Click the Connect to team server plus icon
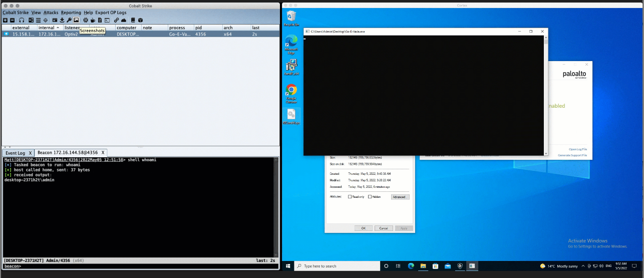 pyautogui.click(x=5, y=20)
